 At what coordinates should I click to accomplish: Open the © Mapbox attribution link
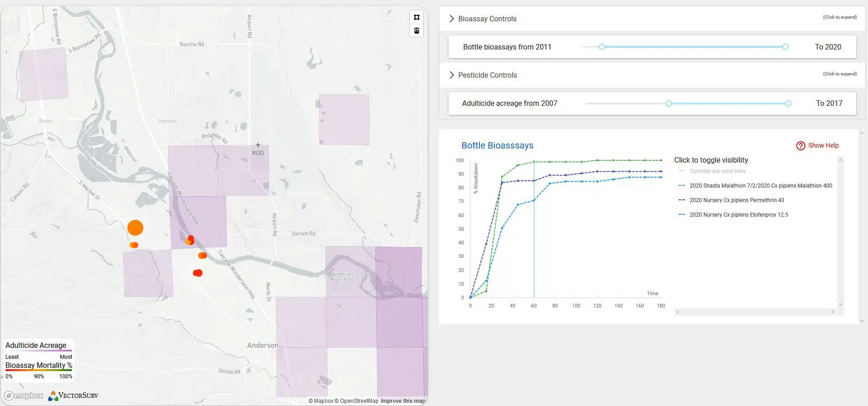click(321, 401)
